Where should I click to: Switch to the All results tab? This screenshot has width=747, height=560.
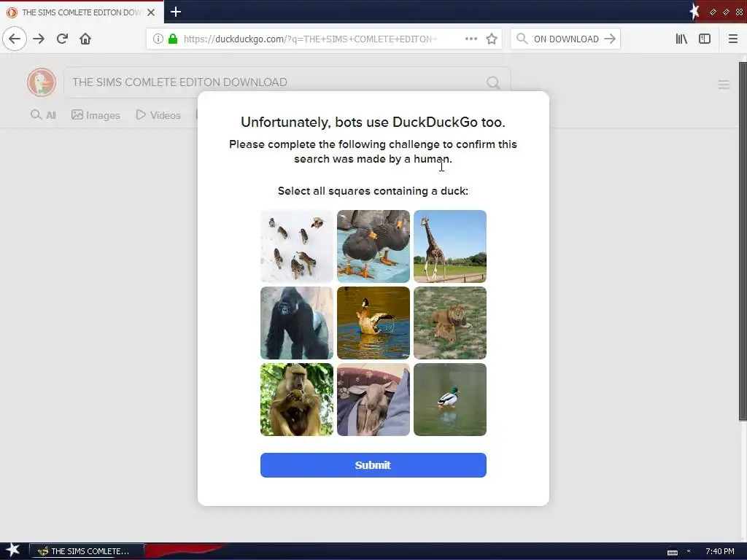[43, 114]
